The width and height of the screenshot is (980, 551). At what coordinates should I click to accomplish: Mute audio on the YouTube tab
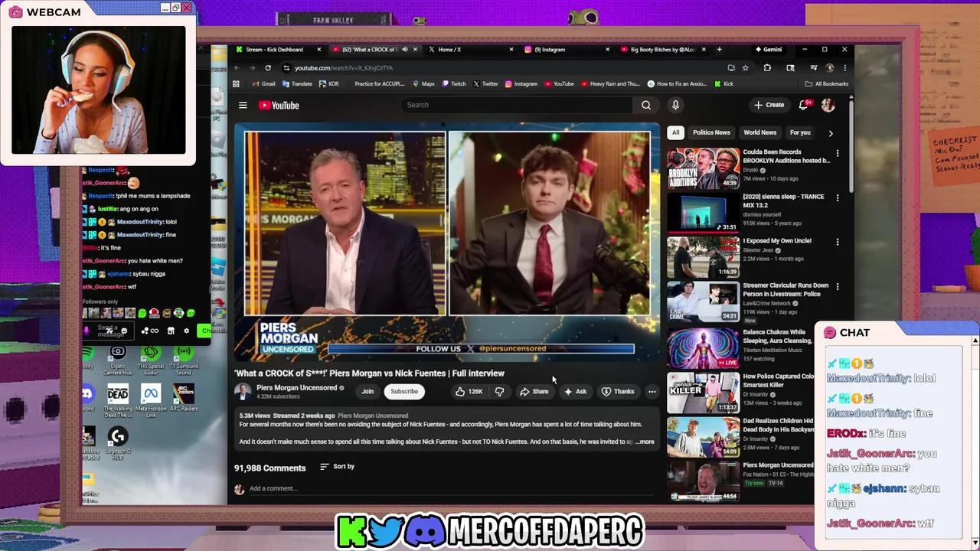point(404,50)
